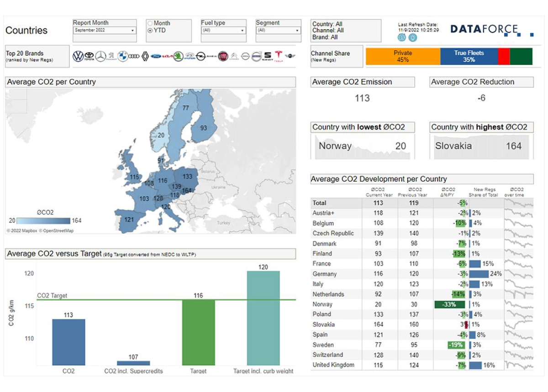Click the Volkswagen brand logo

[78, 57]
